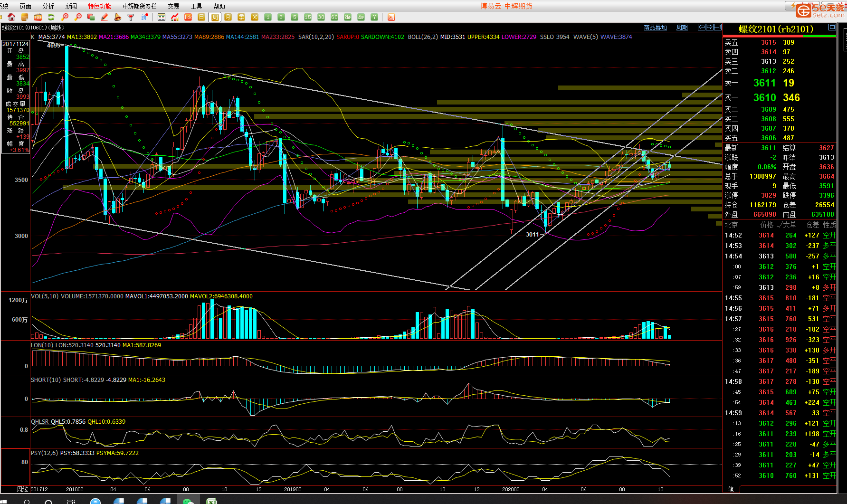Click the 笔 tab at panel bottom

(731, 489)
